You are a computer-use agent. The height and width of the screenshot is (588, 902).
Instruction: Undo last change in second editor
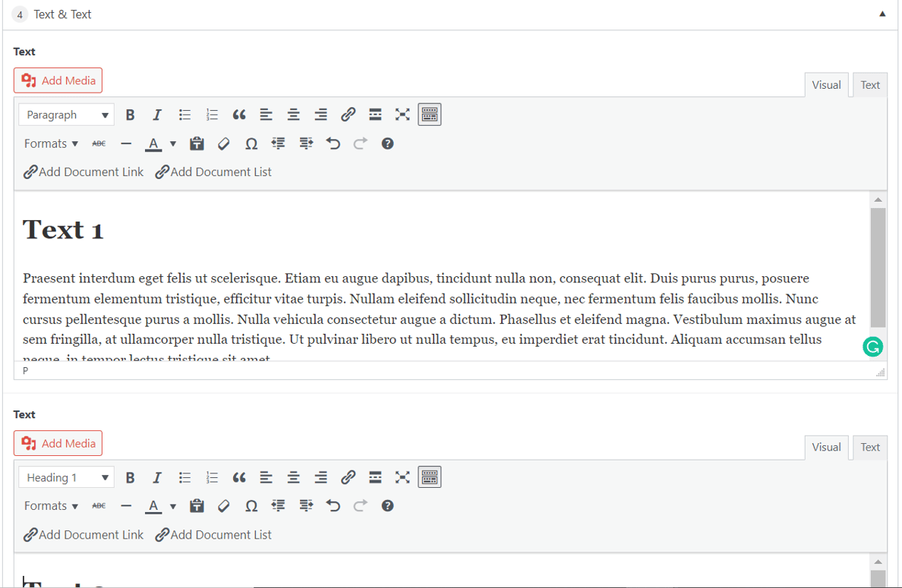pyautogui.click(x=333, y=506)
